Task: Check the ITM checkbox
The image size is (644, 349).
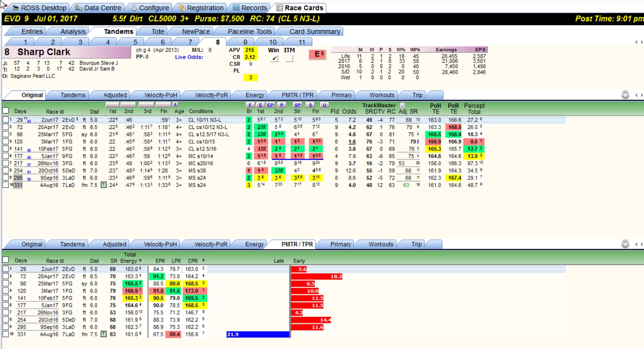Action: pos(289,58)
